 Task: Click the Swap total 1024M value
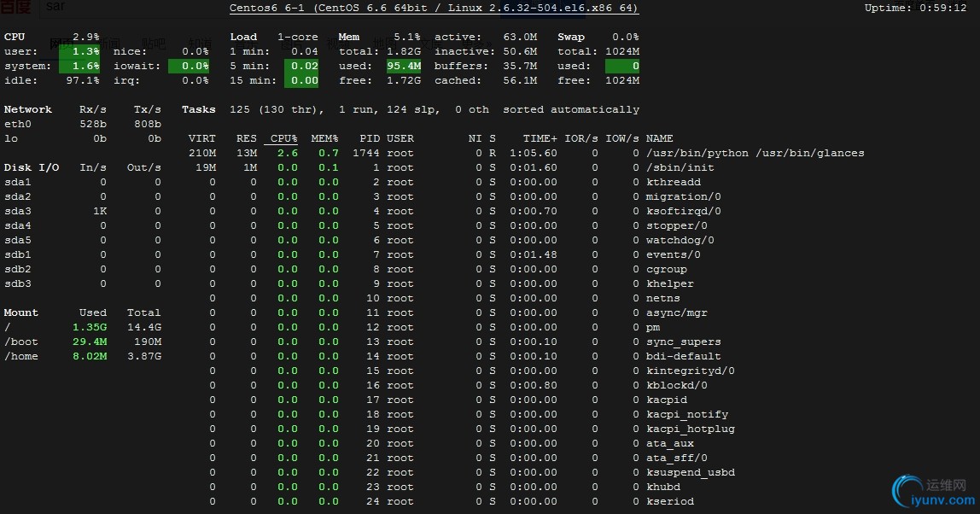(621, 51)
